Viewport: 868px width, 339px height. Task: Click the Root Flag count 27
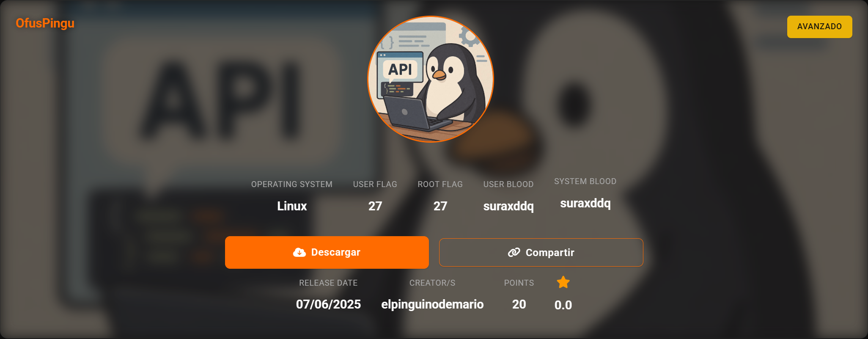tap(440, 206)
